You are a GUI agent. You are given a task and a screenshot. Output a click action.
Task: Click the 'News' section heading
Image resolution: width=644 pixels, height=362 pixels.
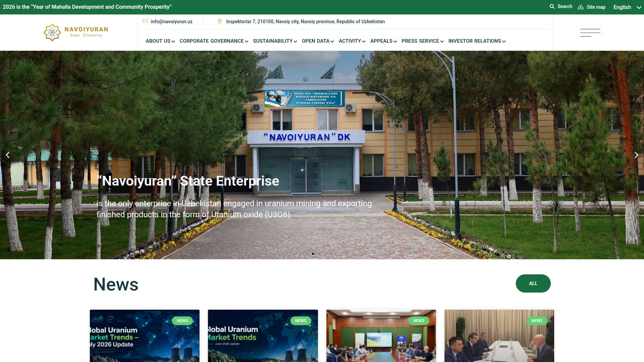116,284
